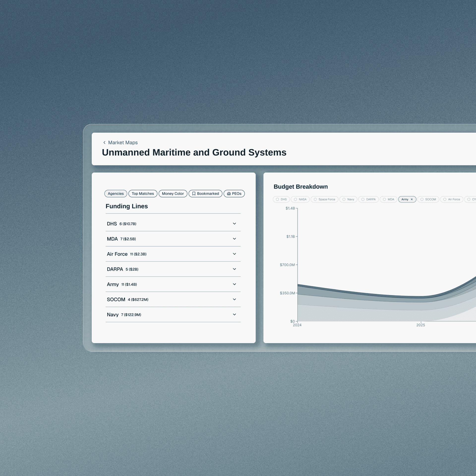Switch to the Agencies tab
Image resolution: width=476 pixels, height=476 pixels.
[x=116, y=194]
